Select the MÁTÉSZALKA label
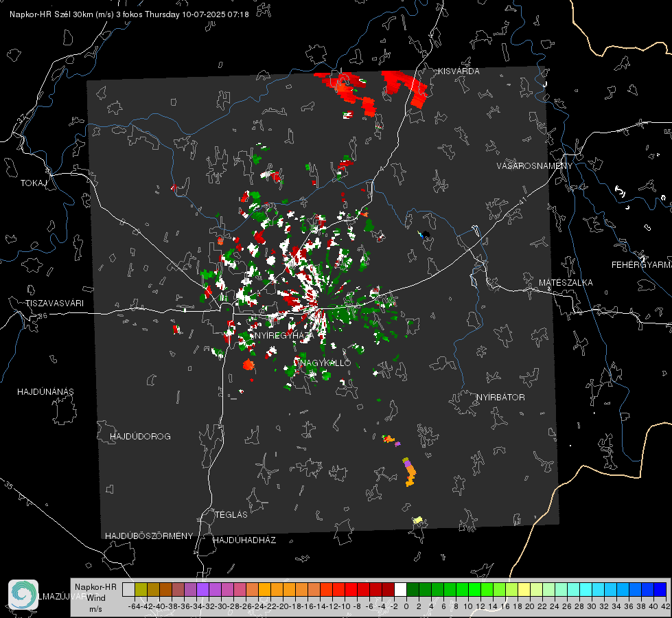This screenshot has width=672, height=618. tap(566, 283)
